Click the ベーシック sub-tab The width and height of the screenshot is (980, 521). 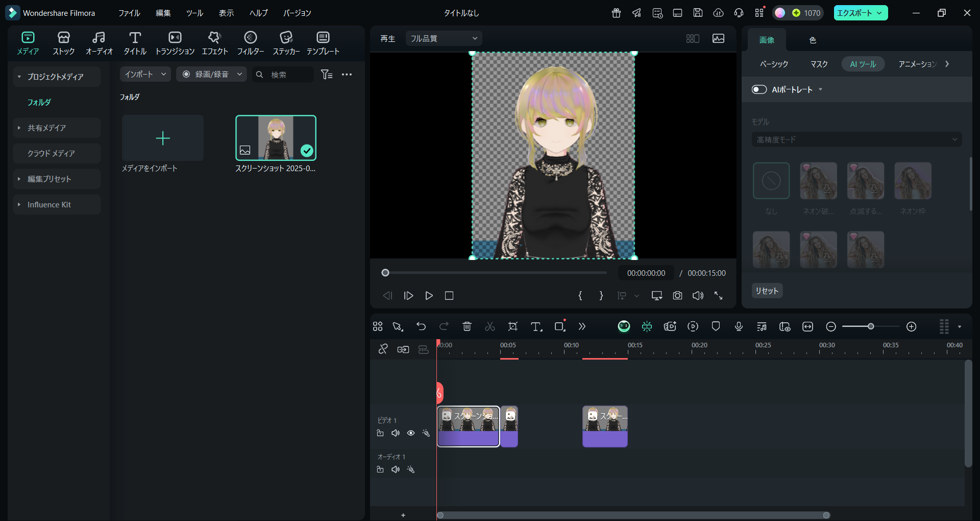(774, 64)
